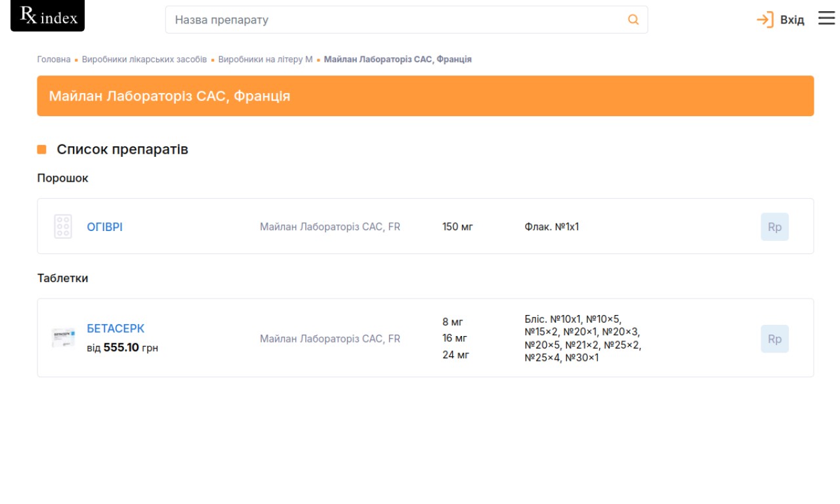The image size is (840, 504).
Task: Open the Rx index logo homepage
Action: (x=47, y=16)
